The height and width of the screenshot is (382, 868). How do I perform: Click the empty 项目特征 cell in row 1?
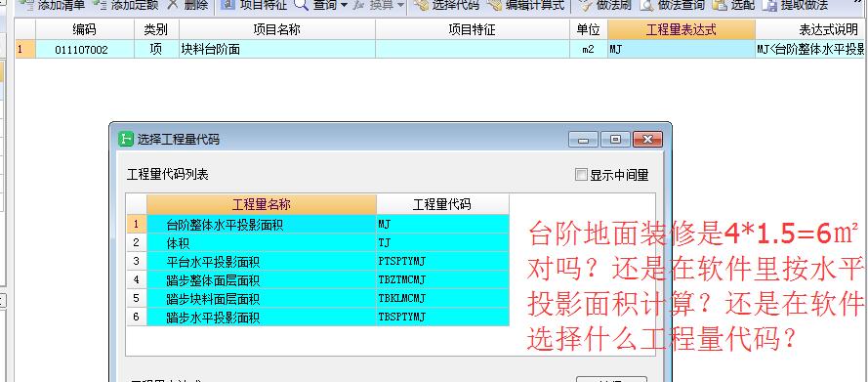pos(473,49)
